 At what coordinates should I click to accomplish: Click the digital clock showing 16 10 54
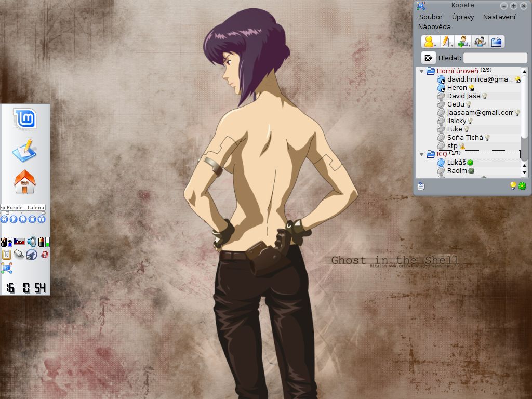[26, 288]
